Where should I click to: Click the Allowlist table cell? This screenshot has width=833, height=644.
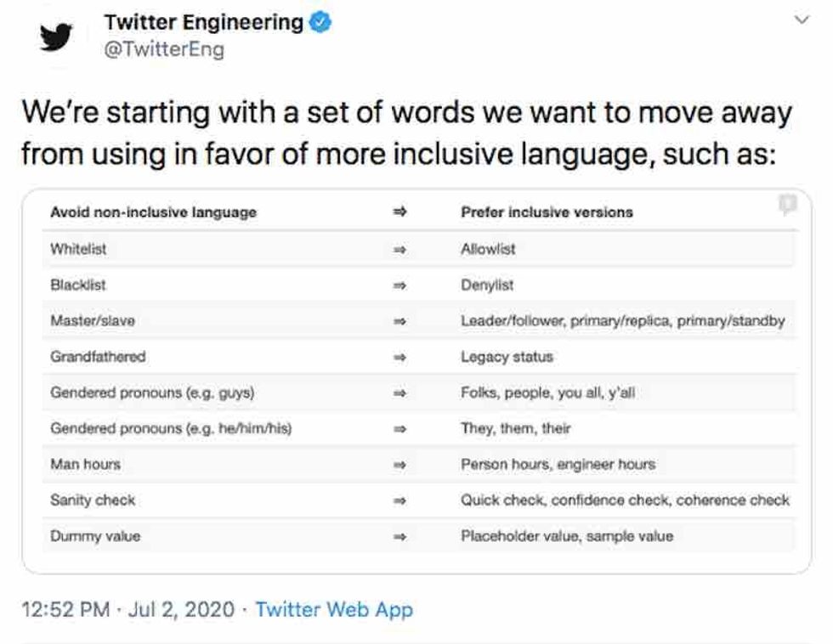pos(488,249)
